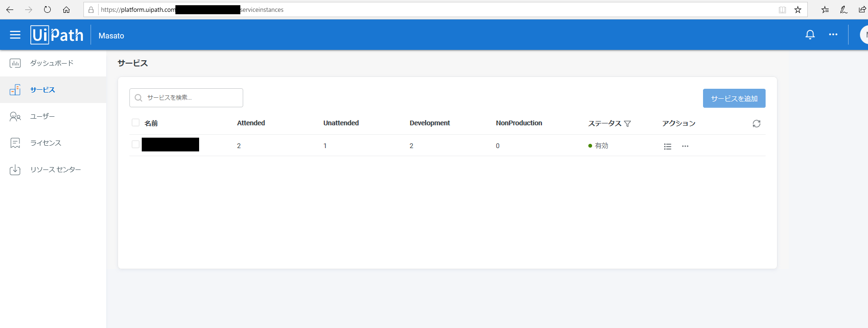Screen dimensions: 868x328
Task: Tick the checkbox of the service row
Action: 136,144
